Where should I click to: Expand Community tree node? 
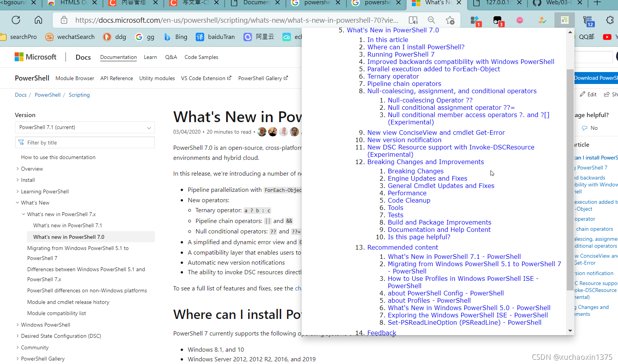click(18, 347)
